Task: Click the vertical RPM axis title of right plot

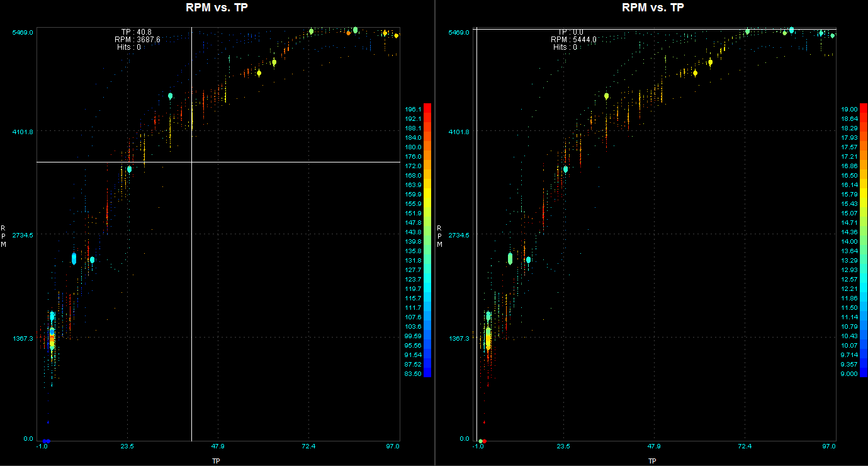Action: pyautogui.click(x=439, y=236)
